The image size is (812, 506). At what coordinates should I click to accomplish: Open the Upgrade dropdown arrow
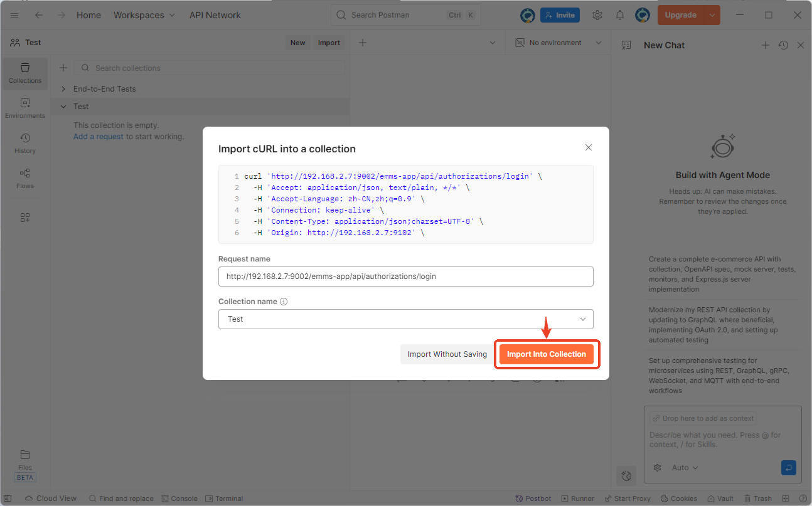pos(712,15)
